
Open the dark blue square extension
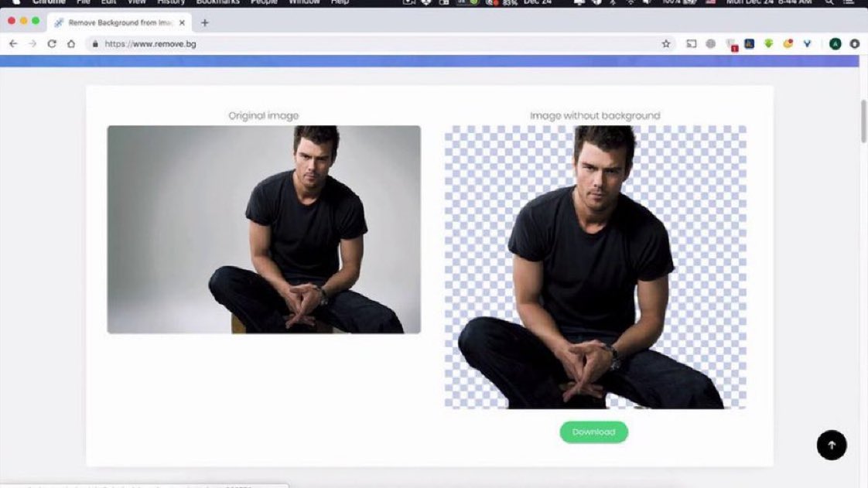(x=749, y=43)
